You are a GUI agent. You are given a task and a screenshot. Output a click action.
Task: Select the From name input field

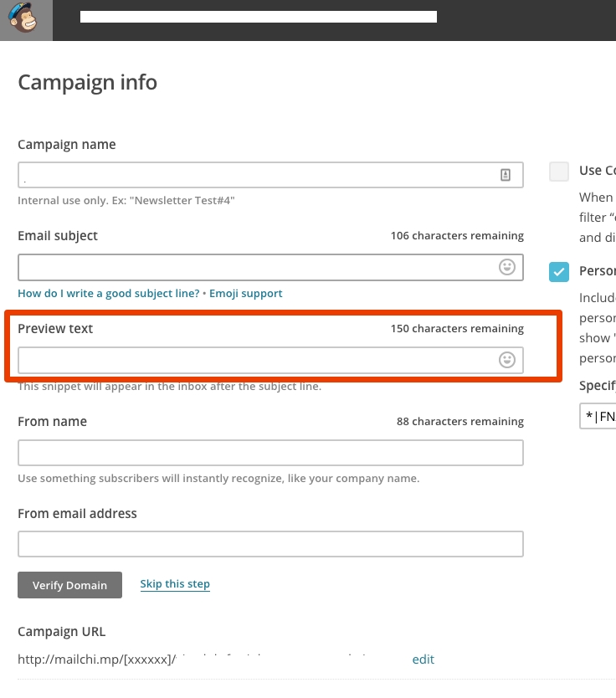click(x=251, y=452)
